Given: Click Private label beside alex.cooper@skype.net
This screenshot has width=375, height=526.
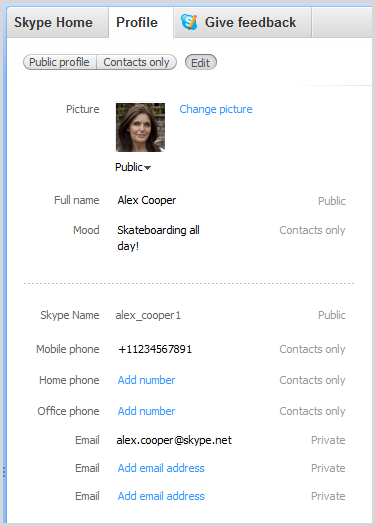Looking at the screenshot, I should pos(328,440).
